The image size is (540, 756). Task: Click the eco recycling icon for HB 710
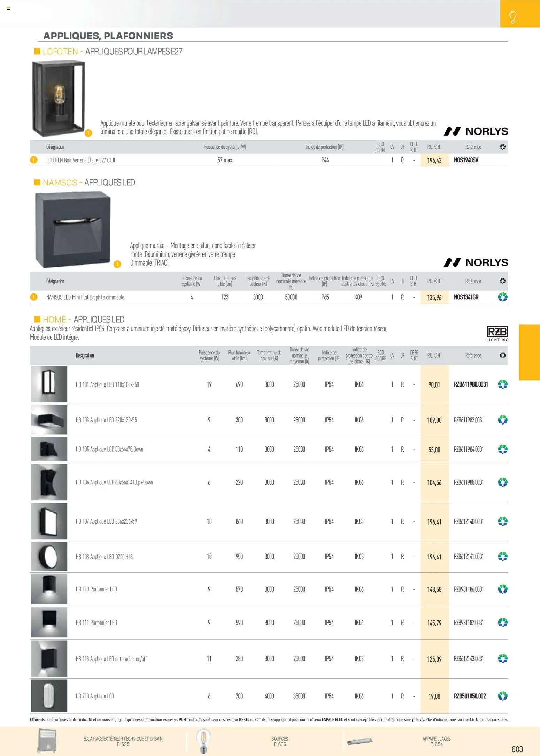[x=502, y=696]
